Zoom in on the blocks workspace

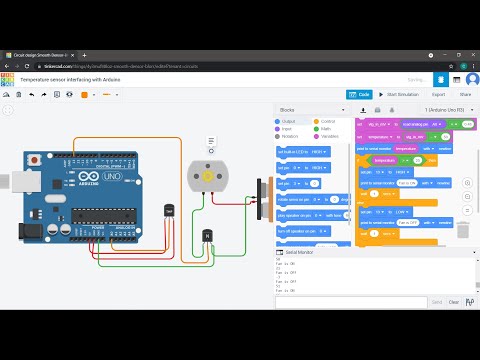(467, 183)
